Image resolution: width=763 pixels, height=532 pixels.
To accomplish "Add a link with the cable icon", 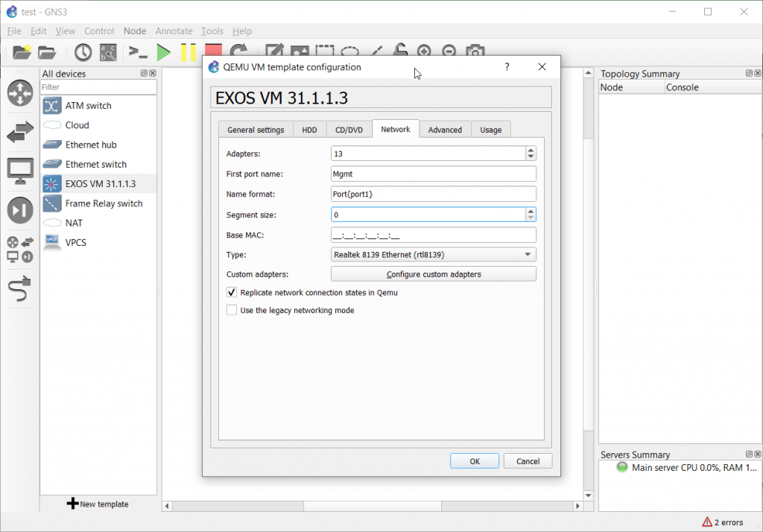I will (x=20, y=288).
